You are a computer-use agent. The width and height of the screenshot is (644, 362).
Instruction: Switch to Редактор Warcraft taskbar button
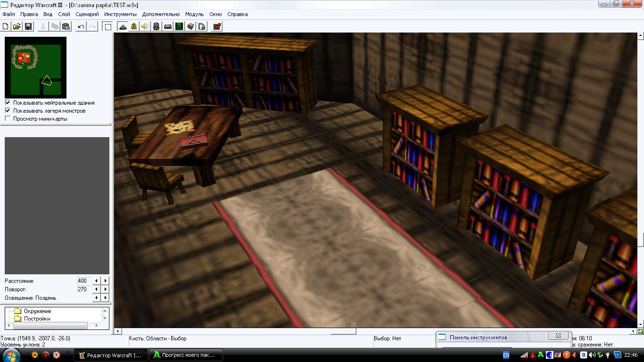110,355
